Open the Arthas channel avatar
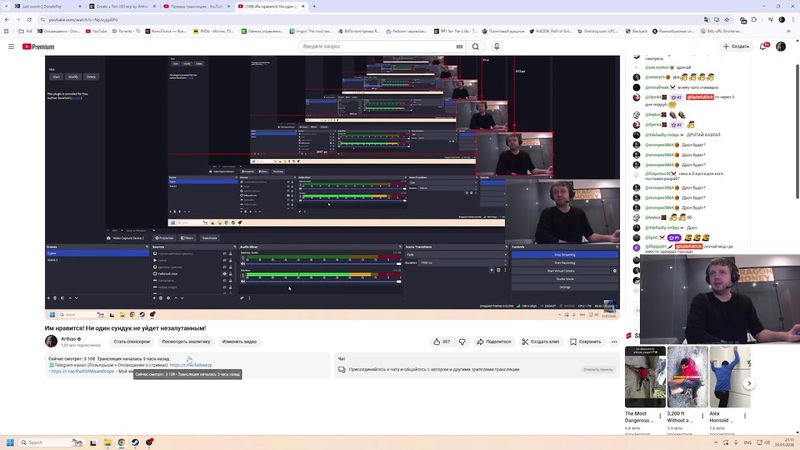The width and height of the screenshot is (800, 450). 51,341
